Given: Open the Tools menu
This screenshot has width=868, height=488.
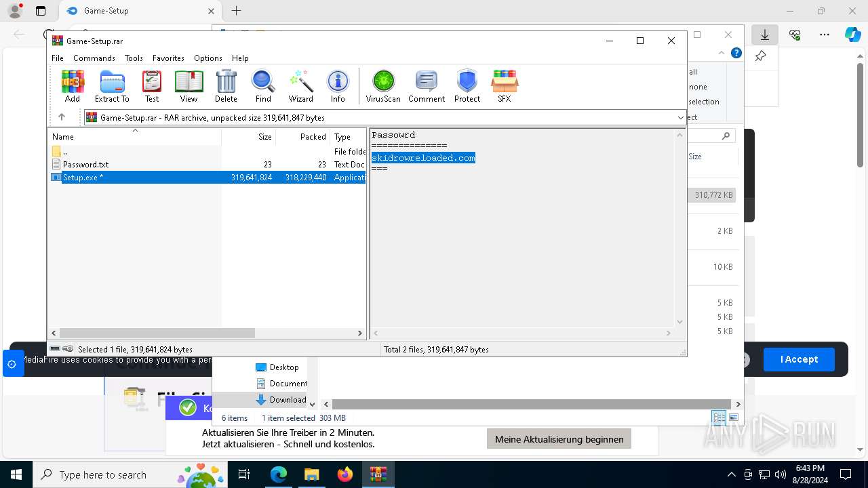Looking at the screenshot, I should coord(134,58).
